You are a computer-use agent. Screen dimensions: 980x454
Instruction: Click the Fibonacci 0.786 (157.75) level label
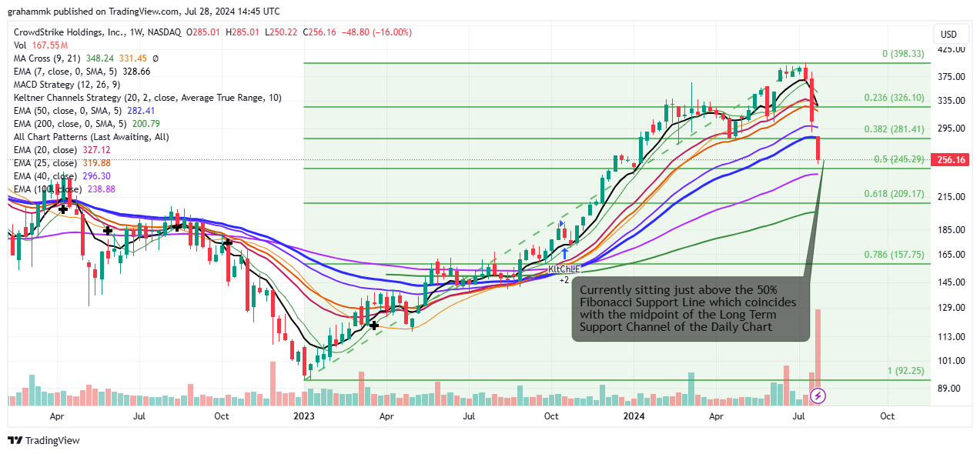coord(894,255)
